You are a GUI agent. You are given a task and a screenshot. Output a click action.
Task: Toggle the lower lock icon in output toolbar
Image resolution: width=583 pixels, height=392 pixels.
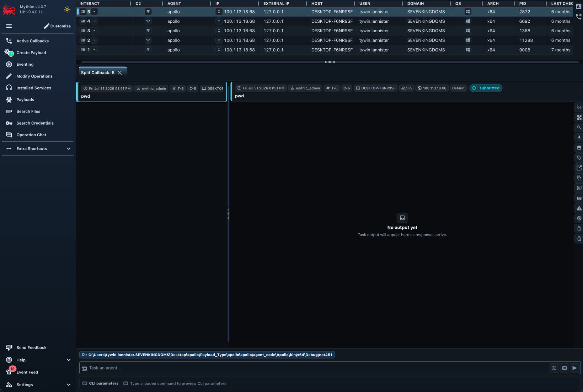point(579,239)
